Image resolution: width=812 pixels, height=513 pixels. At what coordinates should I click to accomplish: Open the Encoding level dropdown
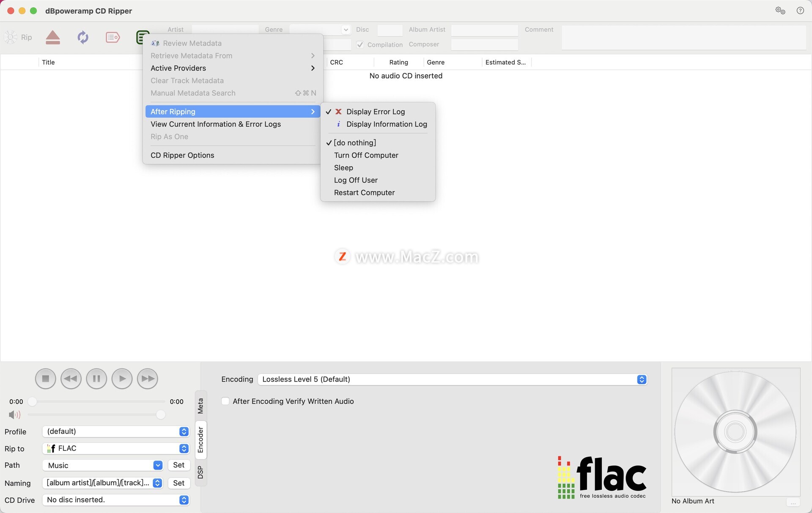(453, 379)
